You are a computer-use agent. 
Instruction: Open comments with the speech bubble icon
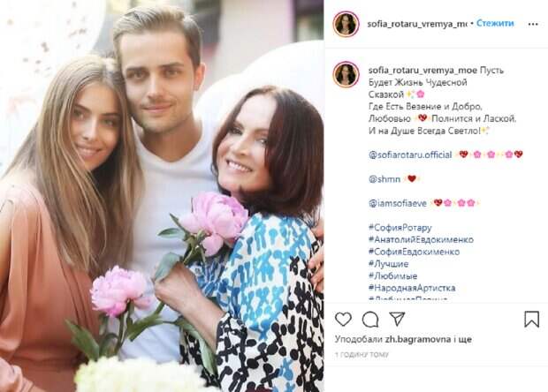tap(370, 319)
